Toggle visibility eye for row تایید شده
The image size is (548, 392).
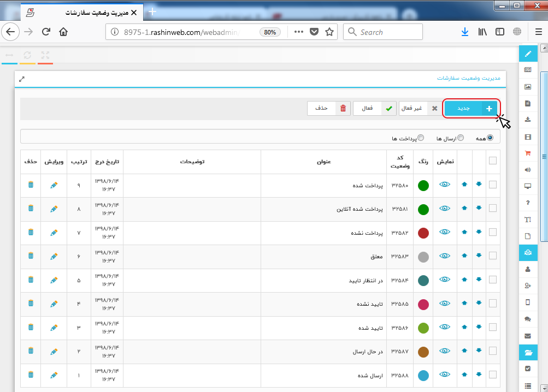click(445, 327)
